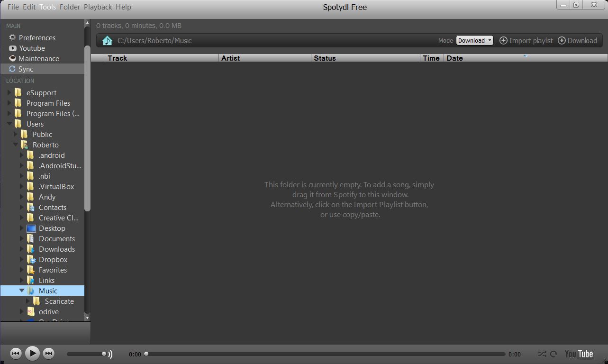Click the Links folder icon
The image size is (608, 364).
coord(31,280)
